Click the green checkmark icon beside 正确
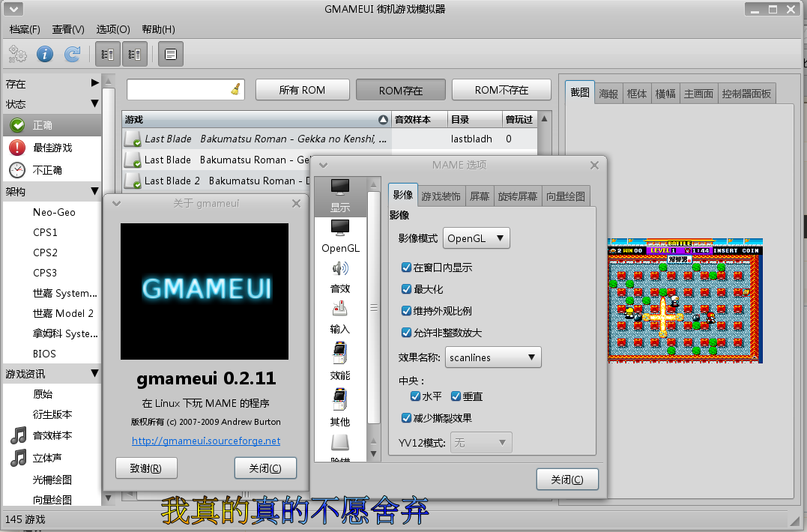Screen dimensions: 807x532 [17, 125]
